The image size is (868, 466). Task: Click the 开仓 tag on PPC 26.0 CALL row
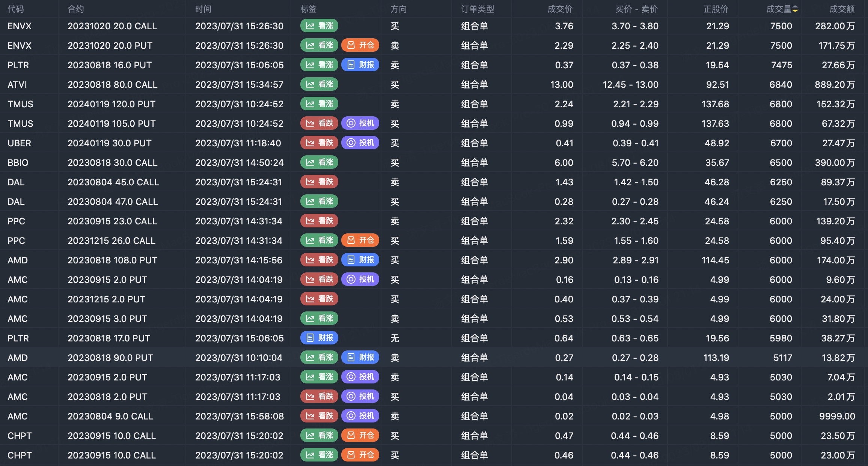click(x=360, y=241)
